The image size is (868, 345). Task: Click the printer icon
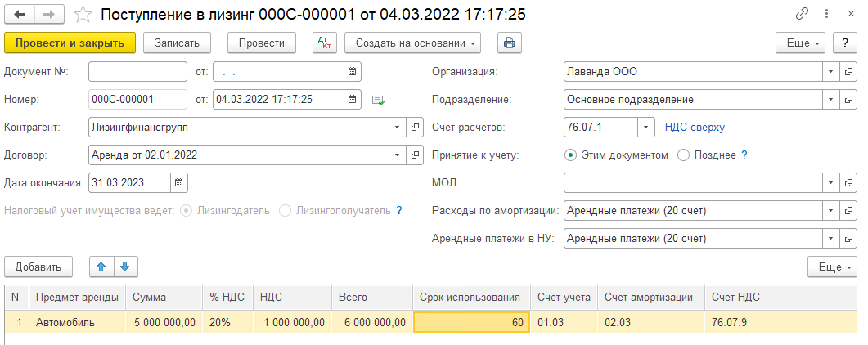[x=509, y=43]
